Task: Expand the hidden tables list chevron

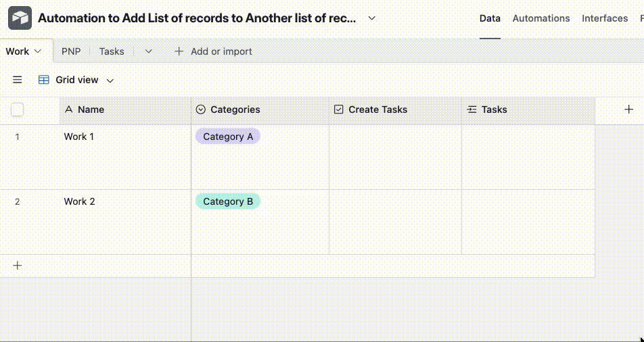Action: point(149,51)
